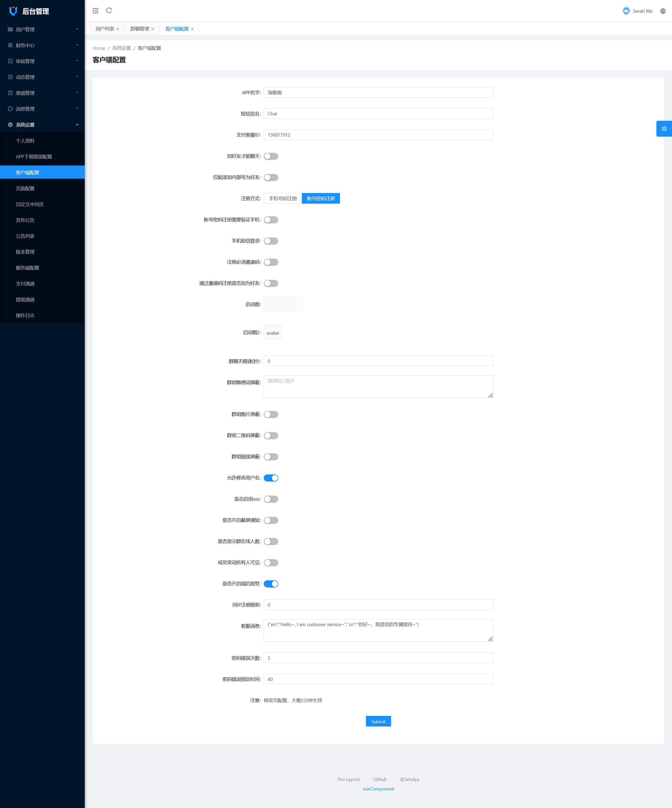
Task: Click Submit button to save configuration
Action: click(378, 721)
